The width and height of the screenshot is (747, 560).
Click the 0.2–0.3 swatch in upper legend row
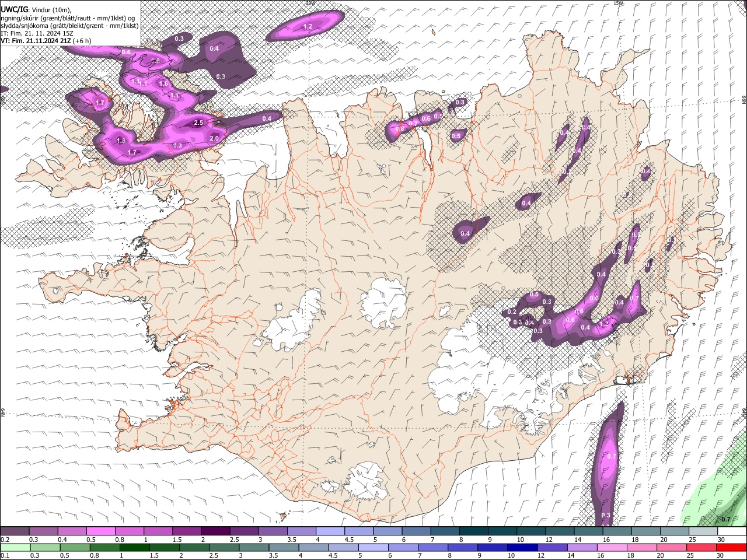[x=15, y=531]
